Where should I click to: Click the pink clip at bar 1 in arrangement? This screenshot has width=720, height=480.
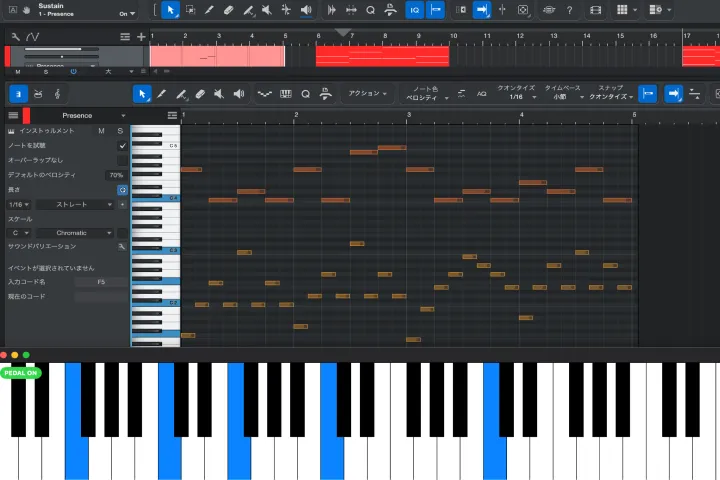(x=217, y=56)
